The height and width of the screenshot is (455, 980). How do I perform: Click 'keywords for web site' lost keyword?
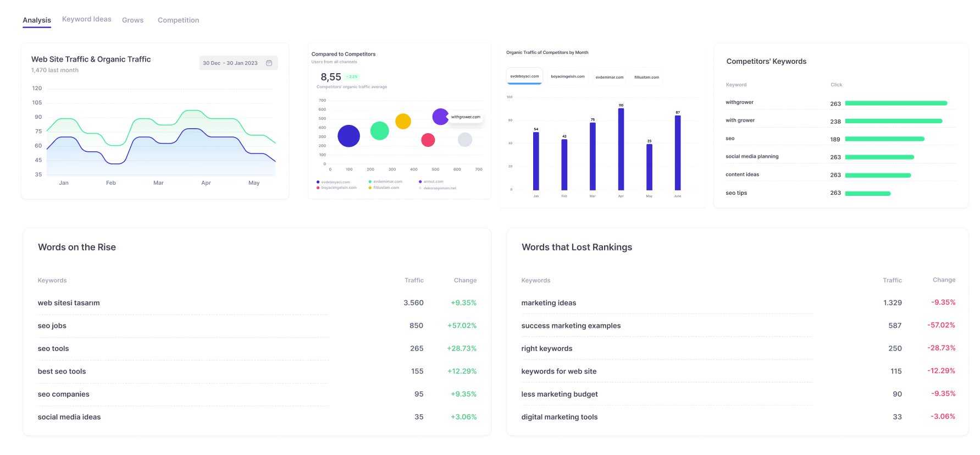point(559,371)
